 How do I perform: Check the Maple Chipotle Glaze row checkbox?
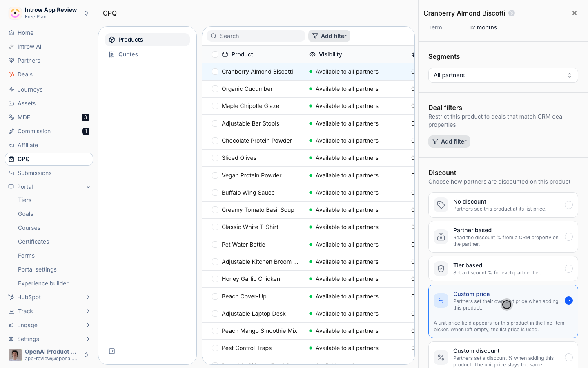(215, 106)
